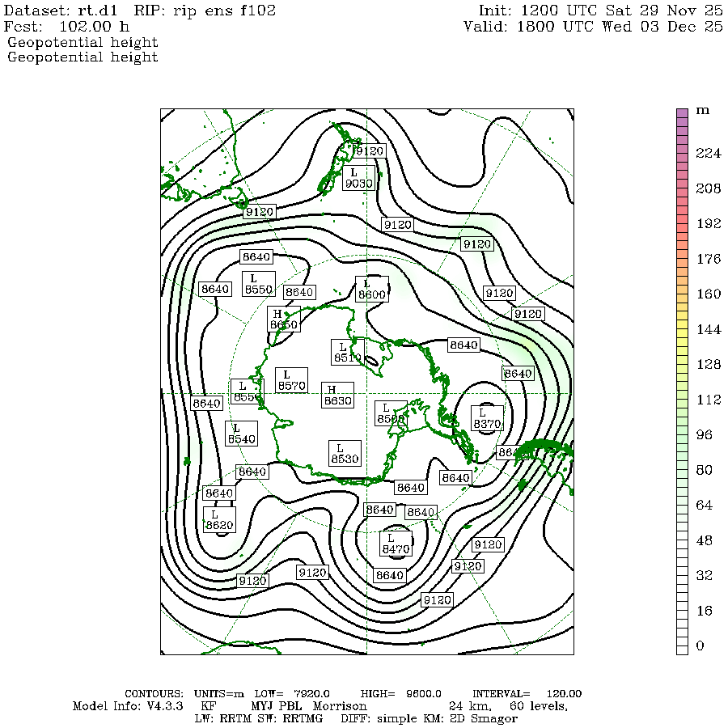Click the '80' color scale value
The width and height of the screenshot is (728, 728).
point(704,470)
